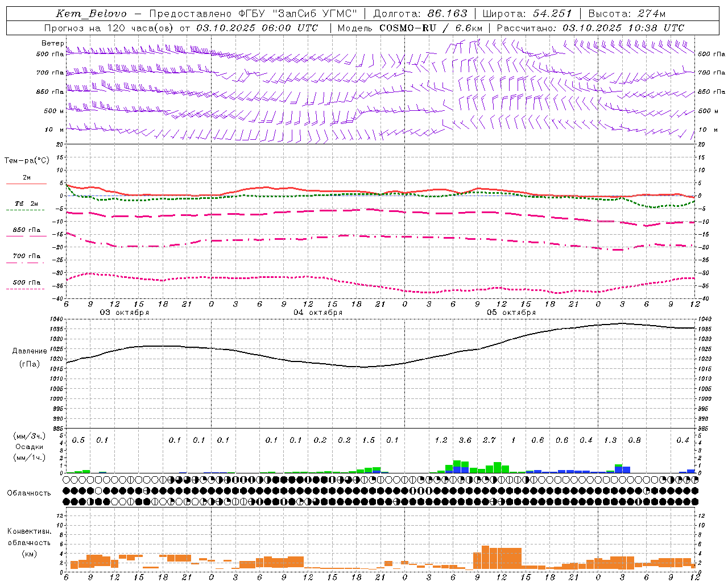
Task: Select the 0.8 precipitation value
Action: tap(634, 440)
